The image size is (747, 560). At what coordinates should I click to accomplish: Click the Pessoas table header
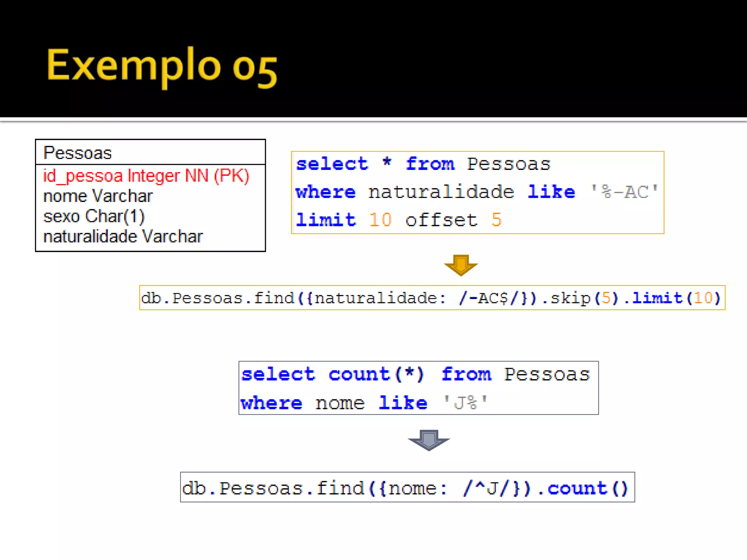pos(77,152)
